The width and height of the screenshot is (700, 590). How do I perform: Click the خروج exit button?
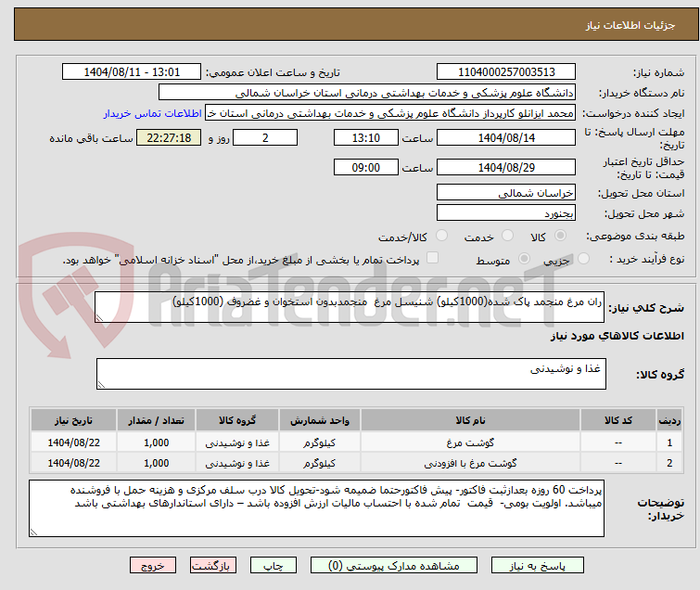tap(153, 566)
